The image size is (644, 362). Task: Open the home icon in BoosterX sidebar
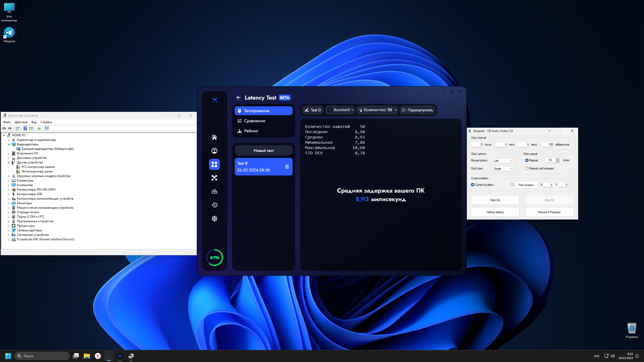click(214, 137)
